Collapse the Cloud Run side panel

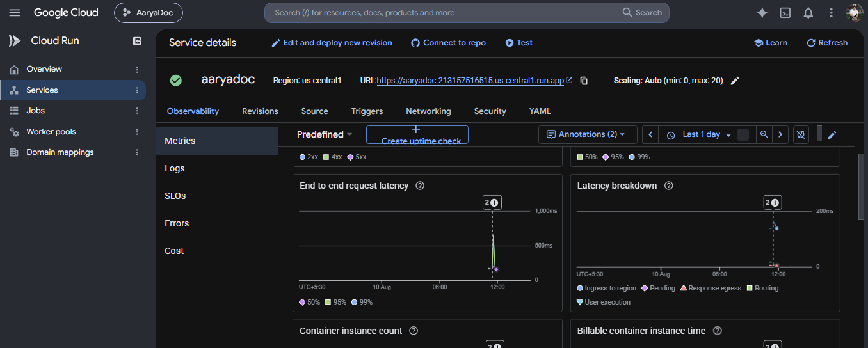137,41
